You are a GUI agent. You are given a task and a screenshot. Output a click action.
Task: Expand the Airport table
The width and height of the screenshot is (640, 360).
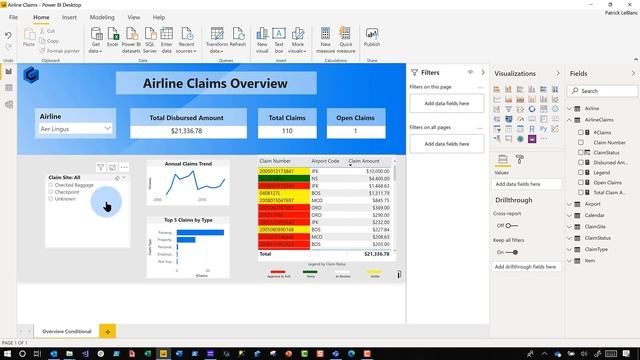pos(570,204)
